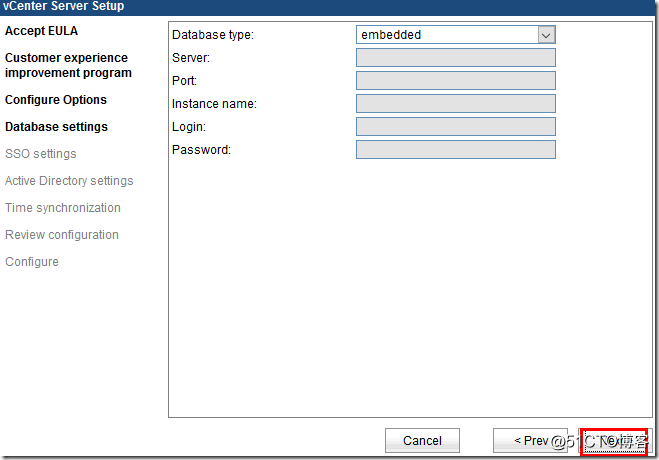Image resolution: width=659 pixels, height=460 pixels.
Task: Select the final Configure step
Action: (32, 262)
